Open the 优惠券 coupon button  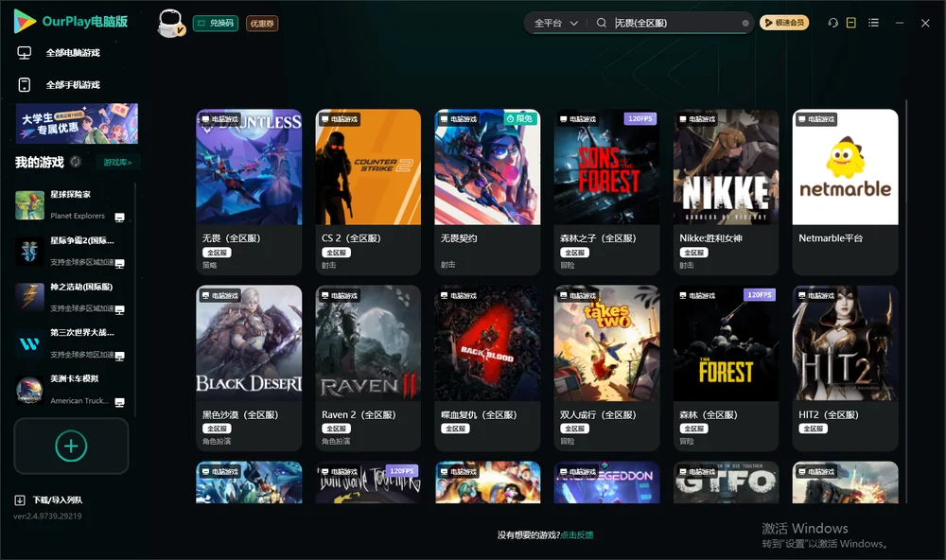[x=262, y=24]
